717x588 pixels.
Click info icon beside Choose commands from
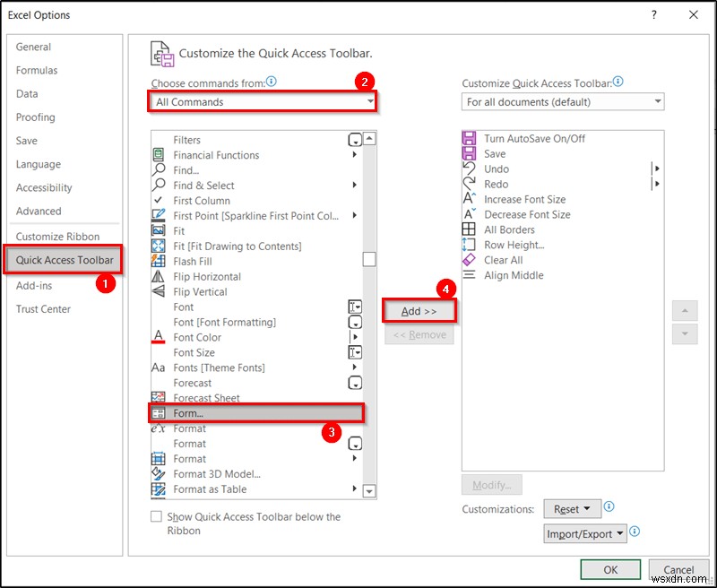[x=272, y=82]
